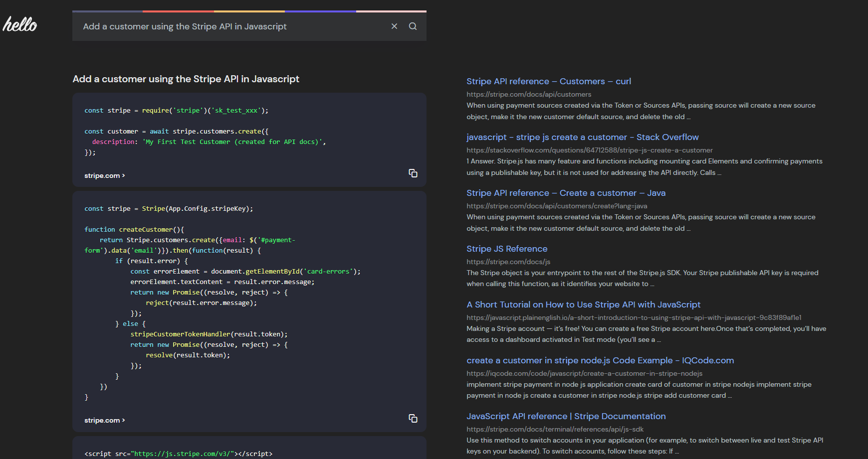
Task: Open A Short Tutorial on Stripe API result
Action: (x=584, y=305)
